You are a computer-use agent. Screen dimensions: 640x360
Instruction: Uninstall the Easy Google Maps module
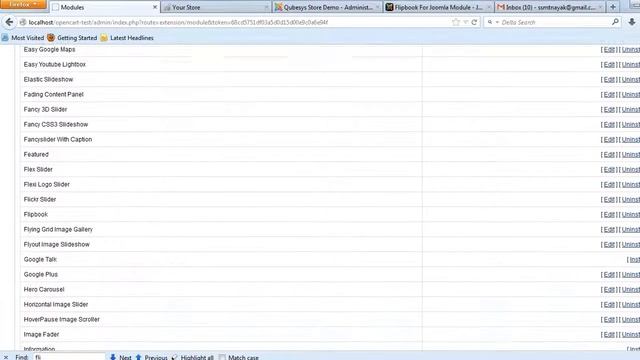(631, 49)
